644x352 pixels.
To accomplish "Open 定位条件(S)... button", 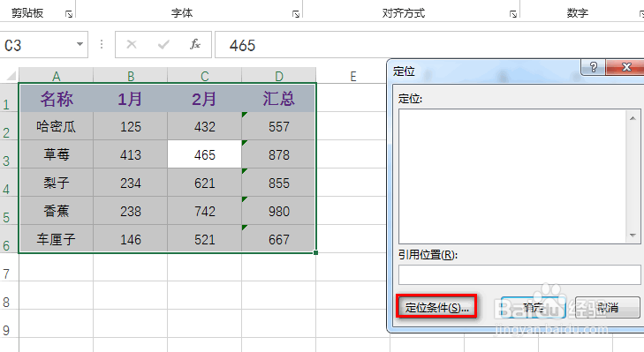I will tap(436, 307).
